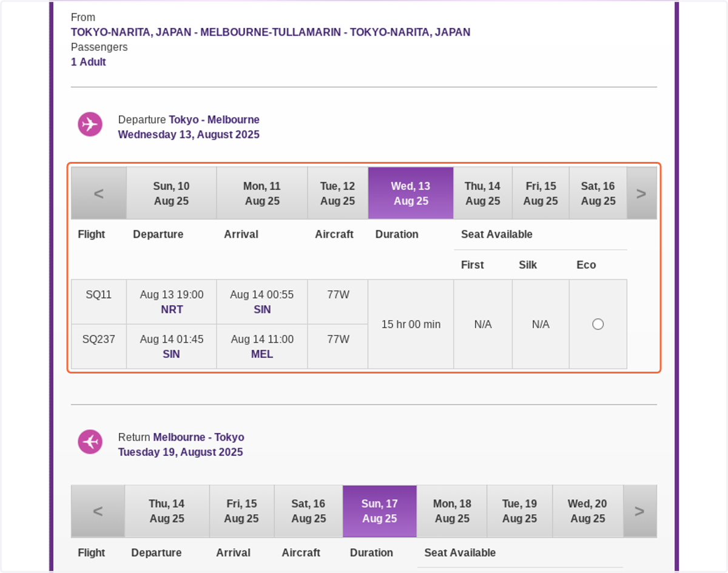Click Tuesday 19, August 2025 heading
Image resolution: width=728 pixels, height=573 pixels.
pos(180,452)
